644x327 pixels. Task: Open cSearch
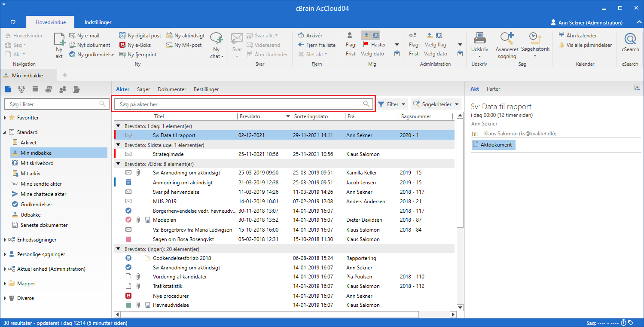point(630,43)
